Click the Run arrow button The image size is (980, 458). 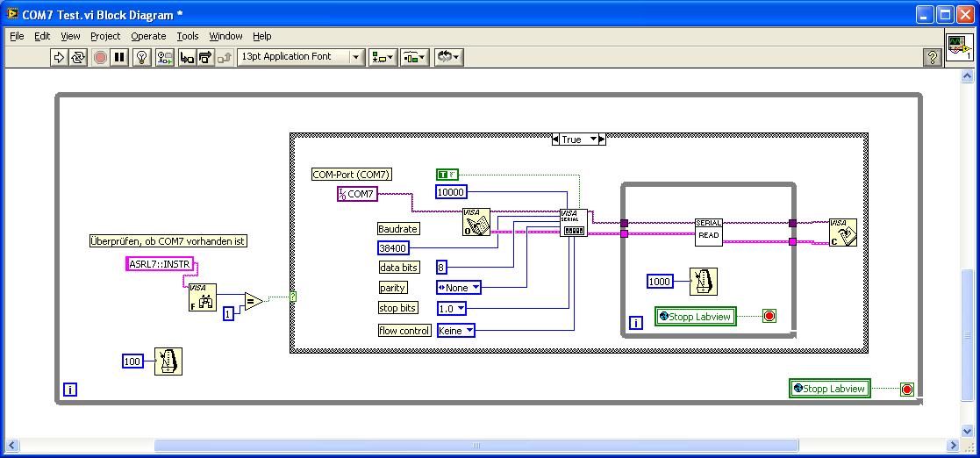(x=59, y=58)
